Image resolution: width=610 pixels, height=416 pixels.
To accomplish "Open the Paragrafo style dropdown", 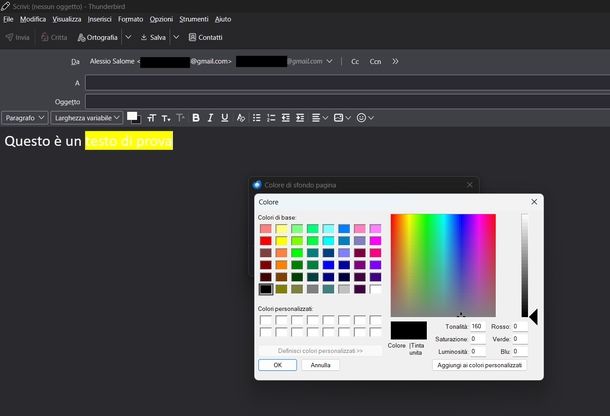I will tap(25, 118).
